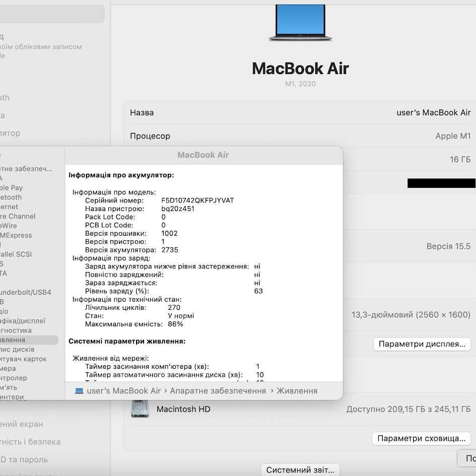Click the Системні параметри живлення heading

127,341
